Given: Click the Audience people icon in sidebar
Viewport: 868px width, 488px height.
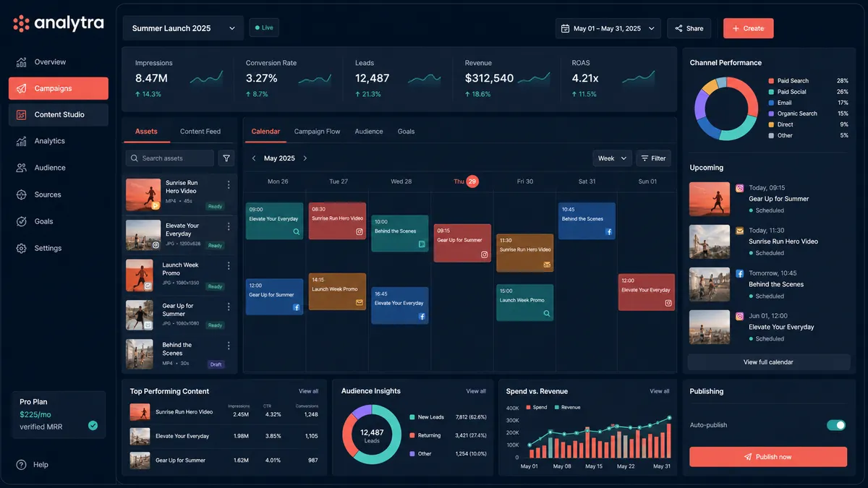Looking at the screenshot, I should pos(21,168).
